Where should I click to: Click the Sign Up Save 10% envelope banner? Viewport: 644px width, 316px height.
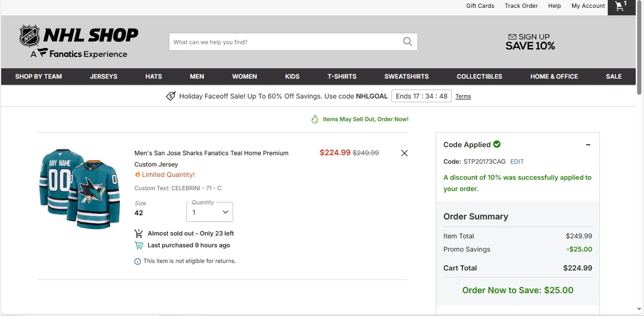pos(530,42)
